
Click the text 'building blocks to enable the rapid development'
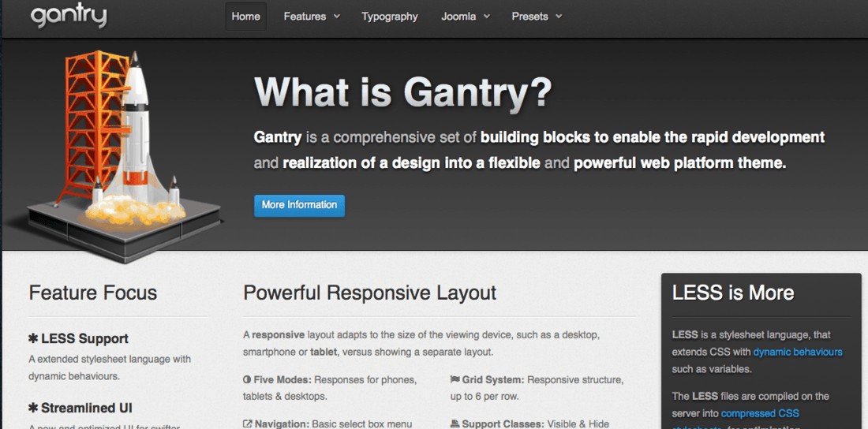point(653,137)
